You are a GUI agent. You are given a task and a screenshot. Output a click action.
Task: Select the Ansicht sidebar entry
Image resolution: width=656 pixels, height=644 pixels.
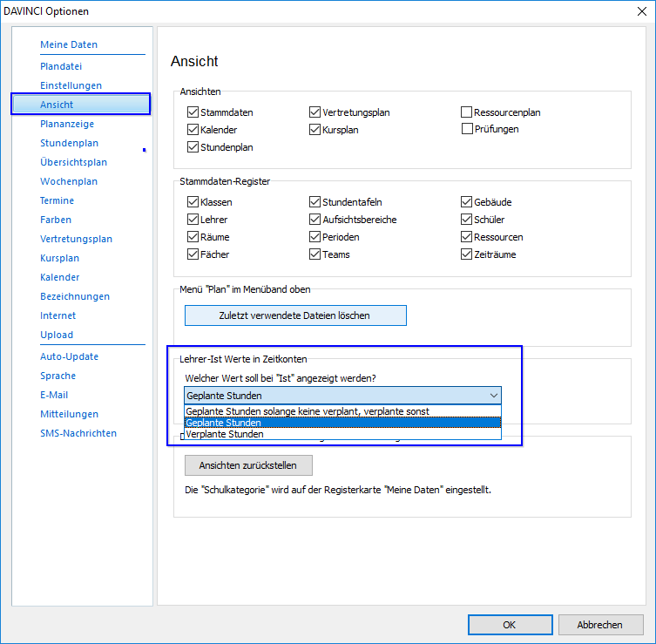80,105
